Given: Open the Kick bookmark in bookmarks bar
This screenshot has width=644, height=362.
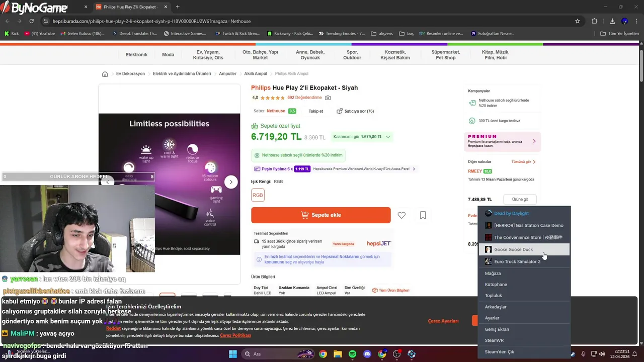Looking at the screenshot, I should [11, 34].
